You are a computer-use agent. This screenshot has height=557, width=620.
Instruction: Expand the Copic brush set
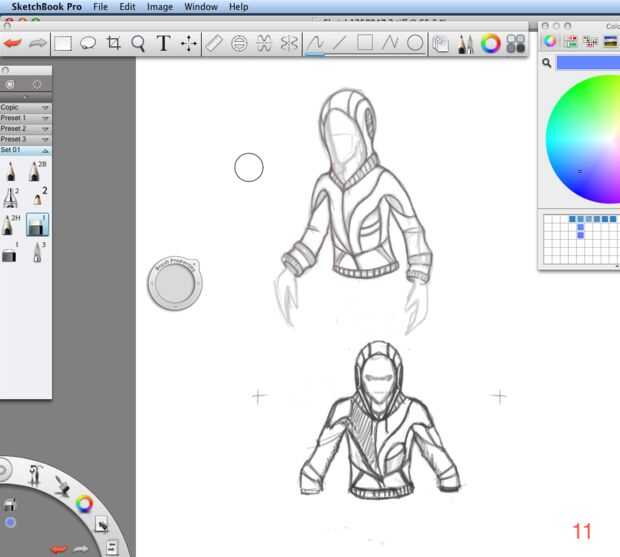pos(25,108)
